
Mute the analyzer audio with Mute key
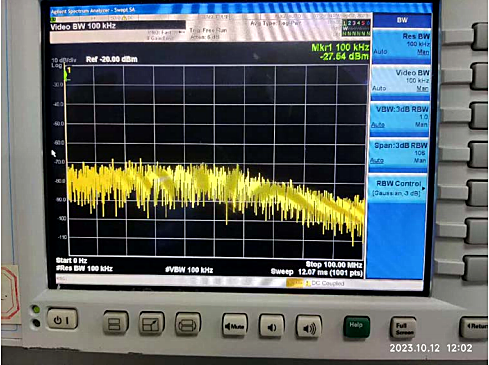[x=235, y=326]
